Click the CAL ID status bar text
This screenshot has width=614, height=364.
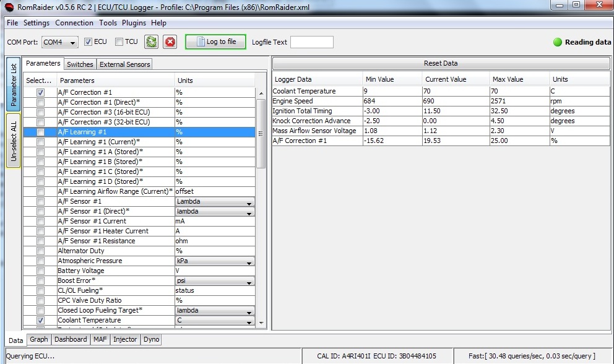[376, 356]
